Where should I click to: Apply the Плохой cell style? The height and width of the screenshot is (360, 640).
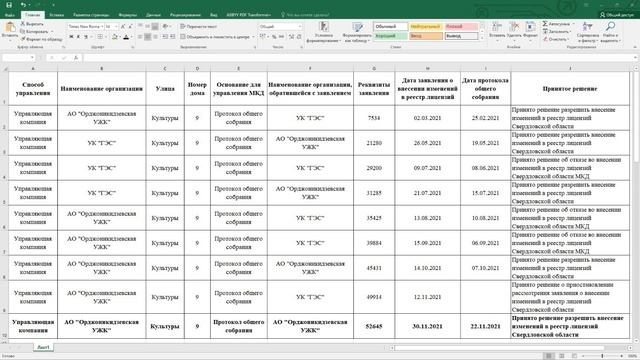coord(461,27)
